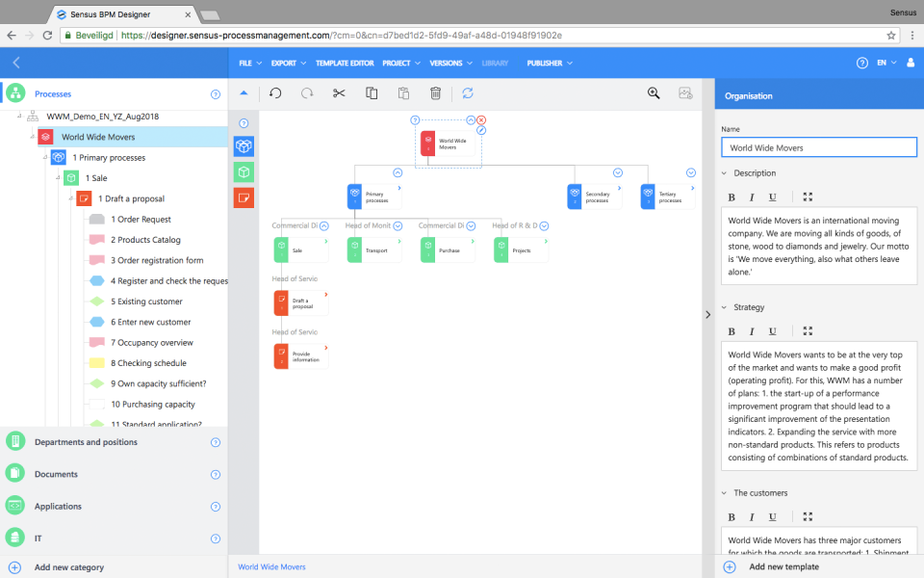The height and width of the screenshot is (578, 924).
Task: Open help for Departments and positions
Action: [216, 442]
